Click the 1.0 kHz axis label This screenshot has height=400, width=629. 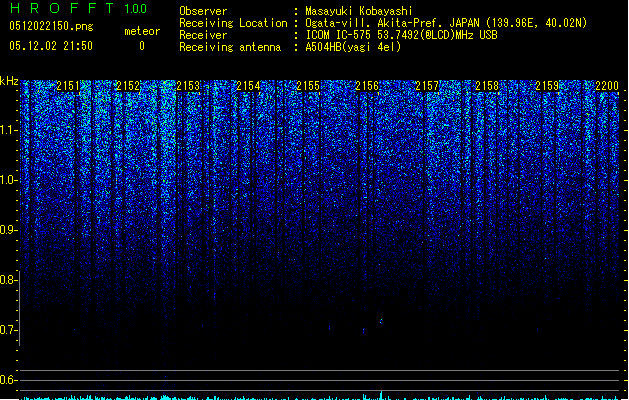[8, 180]
